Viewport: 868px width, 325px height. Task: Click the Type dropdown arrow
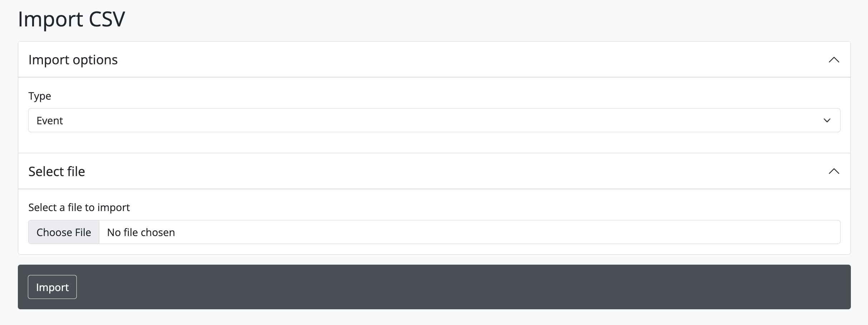click(827, 120)
